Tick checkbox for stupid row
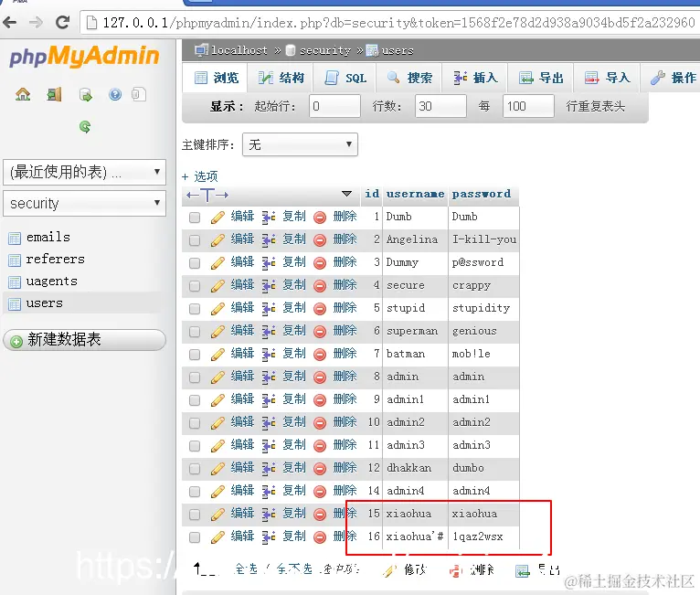The width and height of the screenshot is (700, 595). [x=195, y=308]
